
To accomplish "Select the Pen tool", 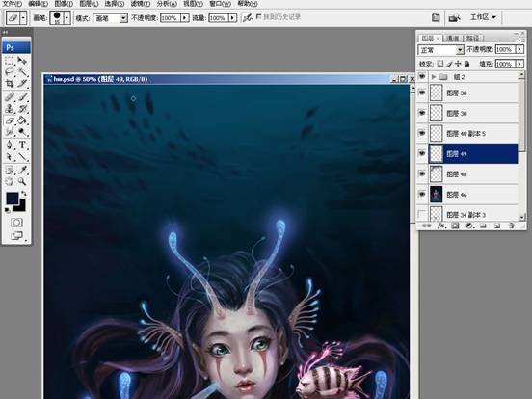I will pyautogui.click(x=10, y=145).
